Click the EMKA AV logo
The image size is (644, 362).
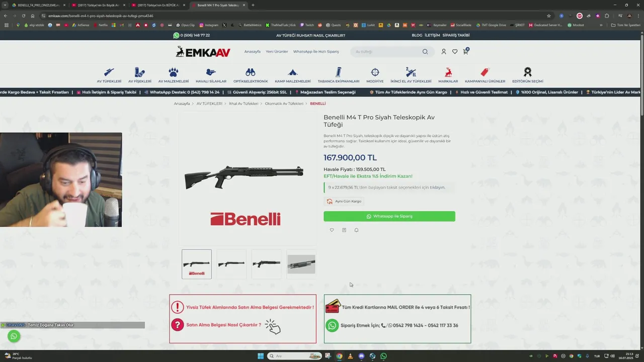tap(203, 51)
